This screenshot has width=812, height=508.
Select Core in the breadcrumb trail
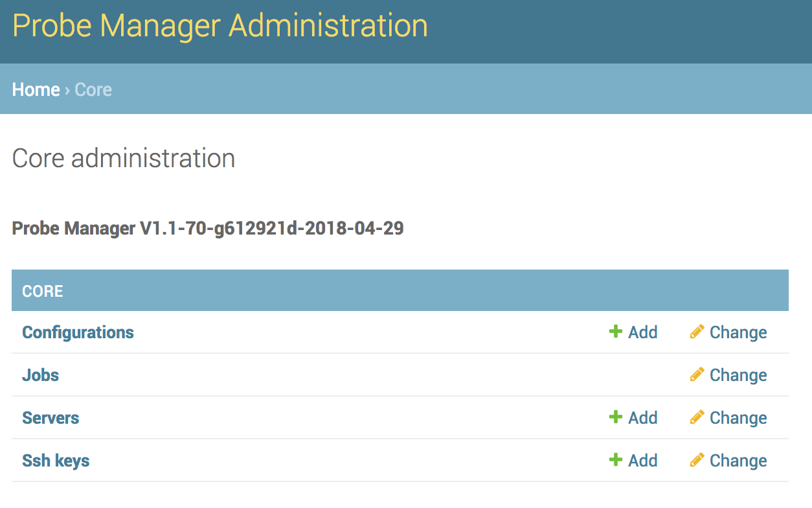point(93,89)
